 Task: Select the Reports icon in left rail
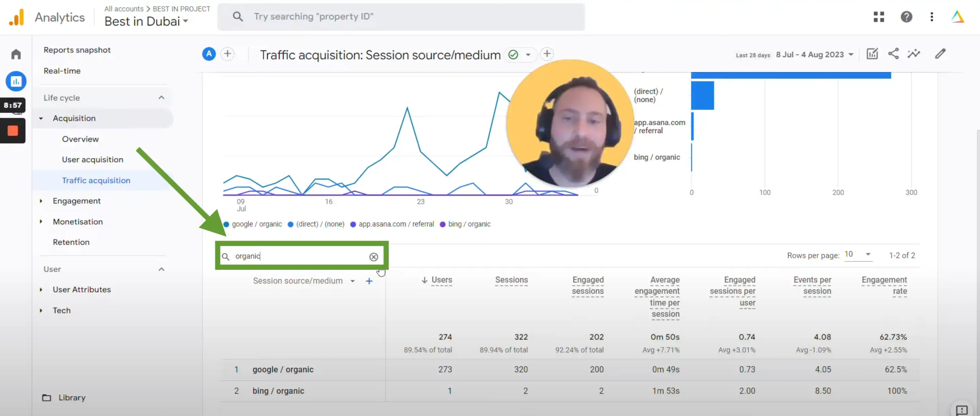[16, 81]
